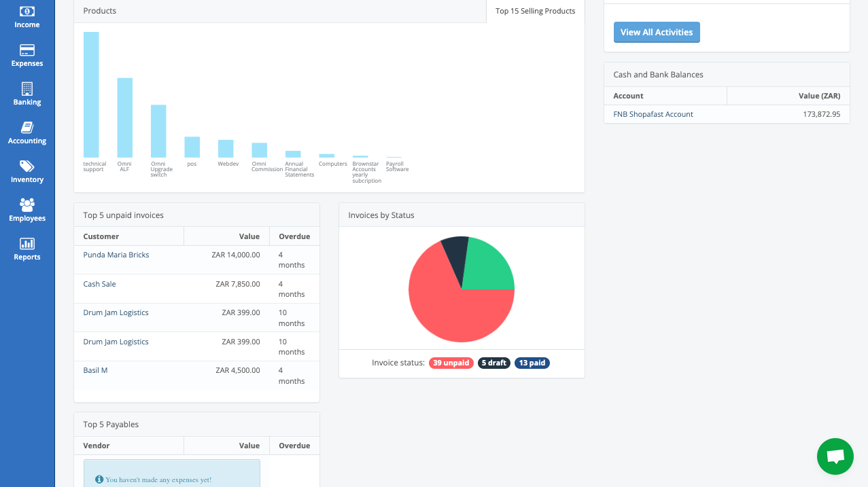The width and height of the screenshot is (868, 487).
Task: Click the 5 draft invoice badge
Action: click(493, 363)
